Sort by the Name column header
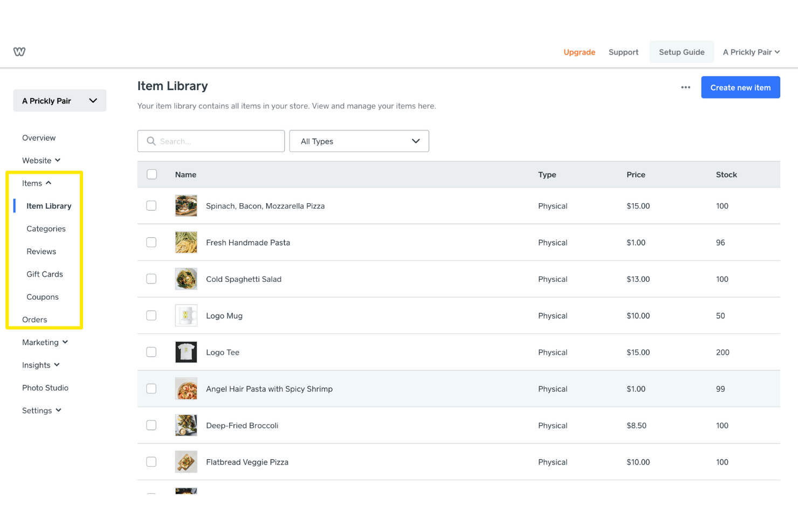The height and width of the screenshot is (532, 798). tap(185, 175)
